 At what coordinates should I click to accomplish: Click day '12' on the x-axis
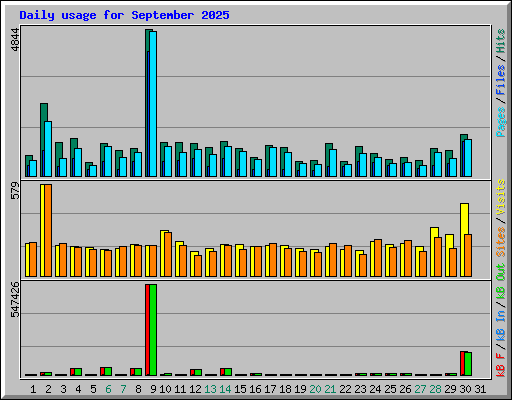tap(195, 389)
